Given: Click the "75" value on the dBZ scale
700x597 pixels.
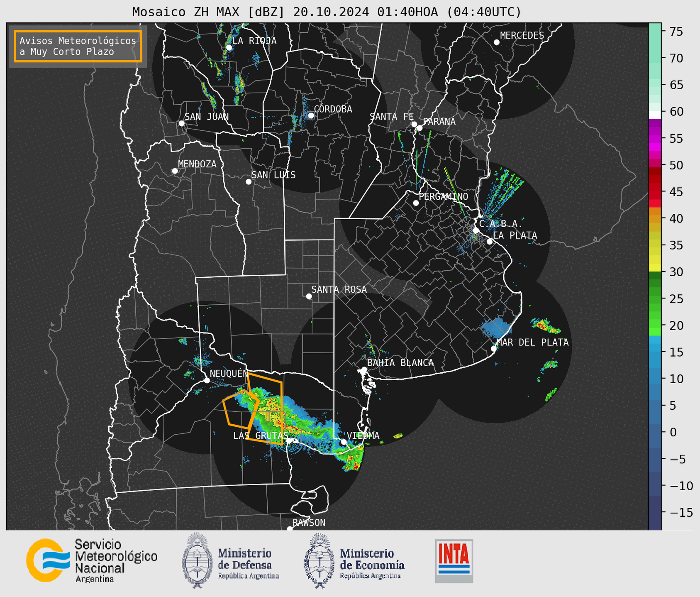Looking at the screenshot, I should coord(676,32).
